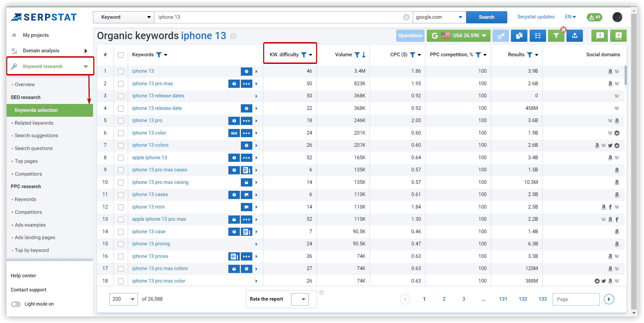This screenshot has height=323, width=644.
Task: Open the downloads counter badge showing 49
Action: [594, 17]
